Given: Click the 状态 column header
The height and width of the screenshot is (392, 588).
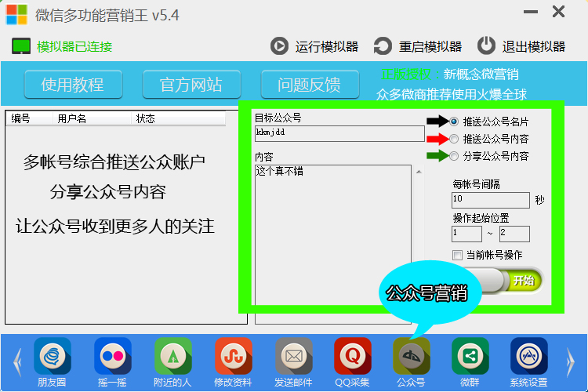Looking at the screenshot, I should pos(178,118).
